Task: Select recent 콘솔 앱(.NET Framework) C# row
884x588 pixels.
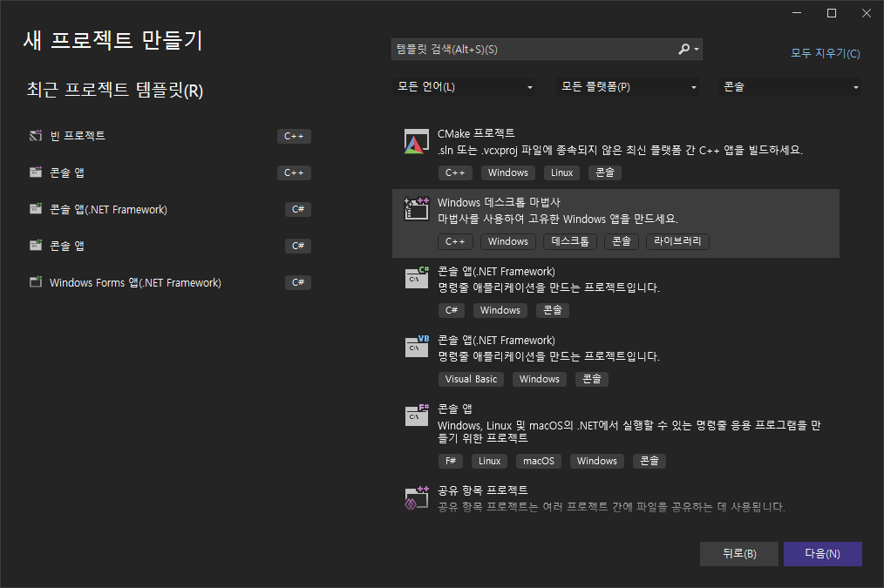Action: point(170,209)
